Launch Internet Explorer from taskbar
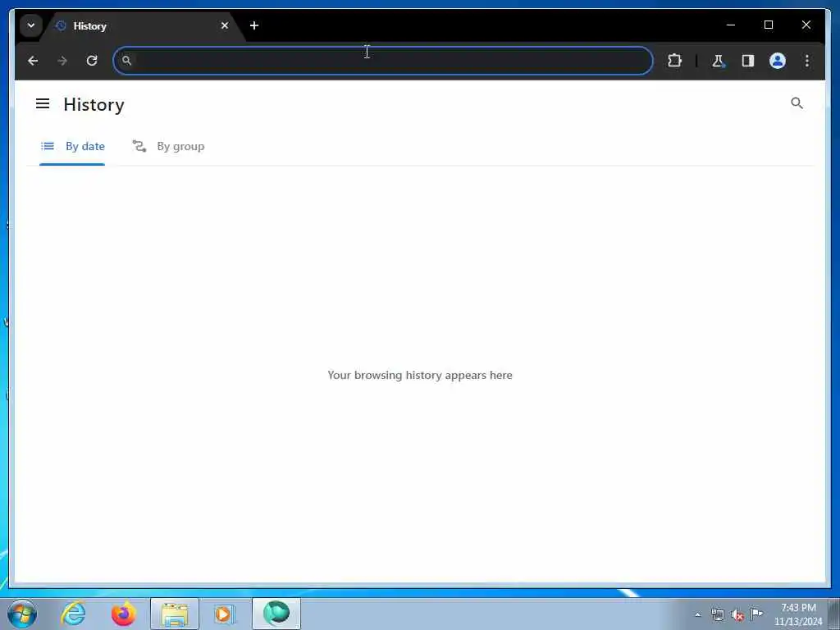 tap(73, 614)
